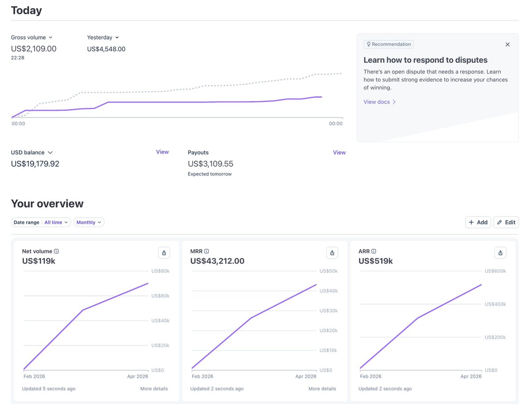Show info about Net volume

(x=56, y=251)
